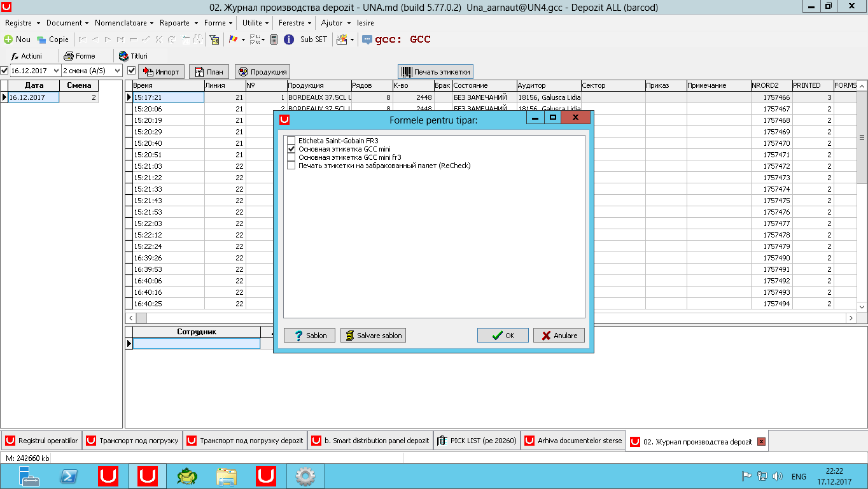Viewport: 868px width, 489px height.
Task: Switch to Arhiva documentelor sterse tab
Action: pos(573,441)
